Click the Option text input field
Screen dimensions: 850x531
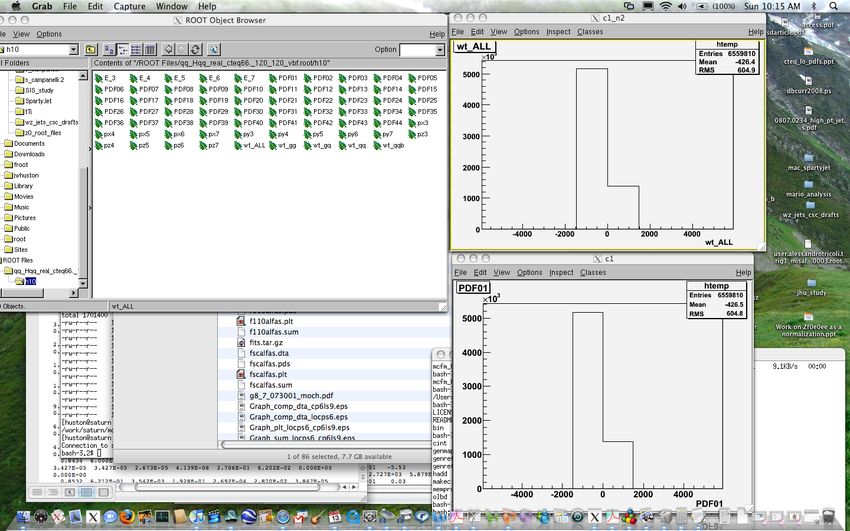pos(417,50)
